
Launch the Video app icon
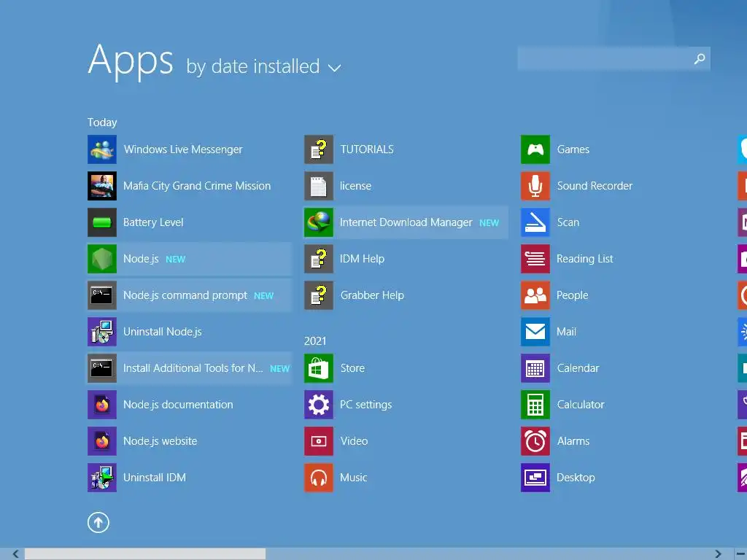click(319, 441)
